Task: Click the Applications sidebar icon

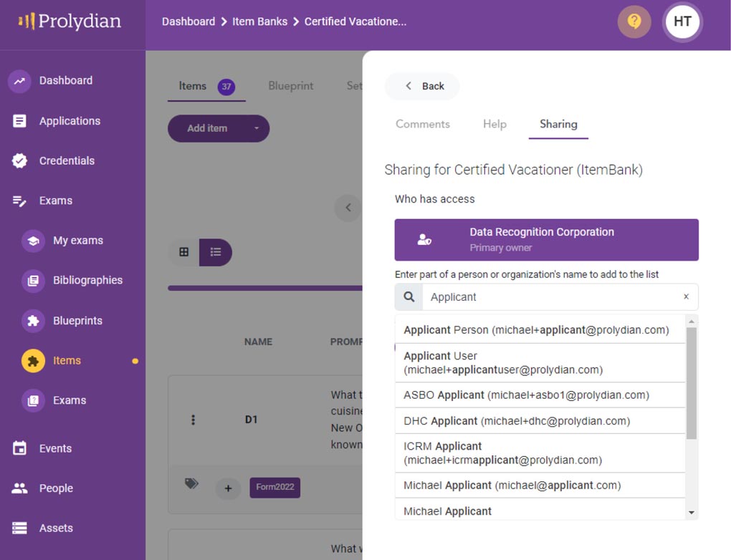Action: coord(19,121)
